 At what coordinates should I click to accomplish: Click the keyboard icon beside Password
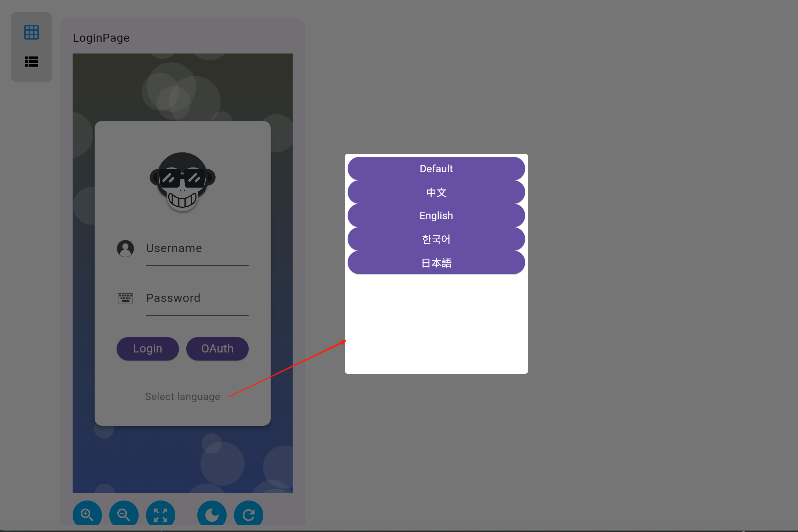pyautogui.click(x=125, y=298)
